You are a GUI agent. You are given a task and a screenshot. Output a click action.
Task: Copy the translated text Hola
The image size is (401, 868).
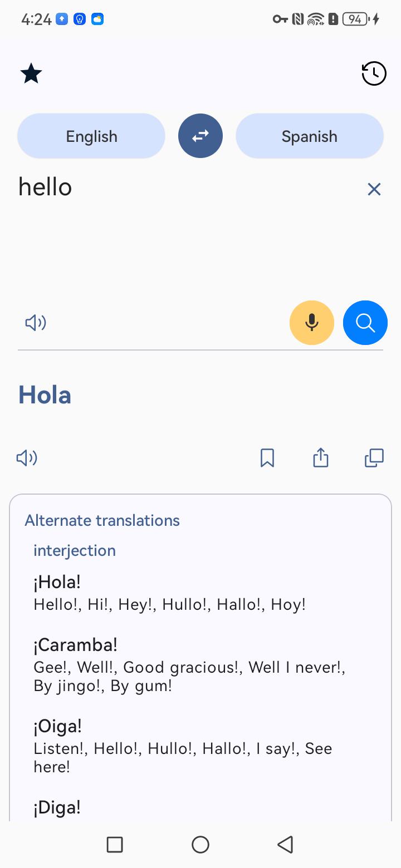(x=374, y=458)
